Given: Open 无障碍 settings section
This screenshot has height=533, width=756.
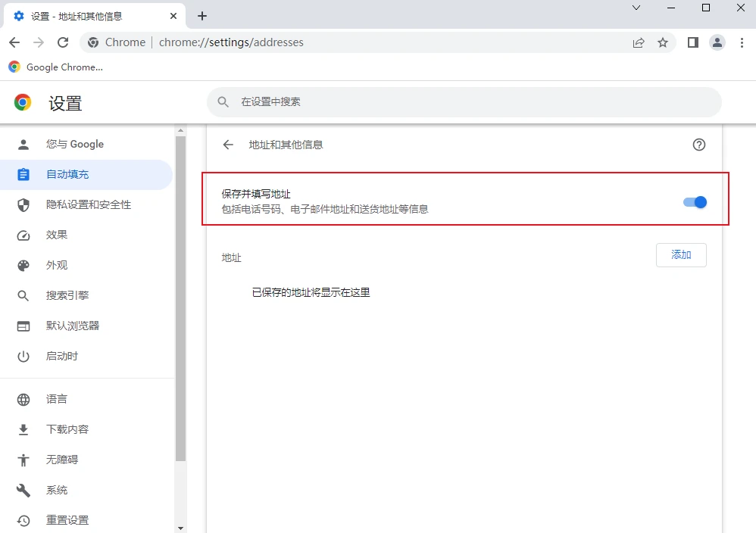Looking at the screenshot, I should pyautogui.click(x=87, y=460).
